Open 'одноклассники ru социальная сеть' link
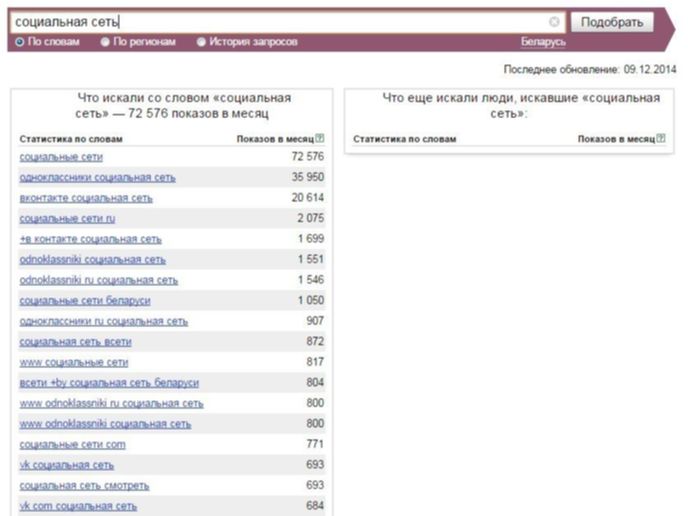Screen dimensions: 688x516 coord(104,321)
